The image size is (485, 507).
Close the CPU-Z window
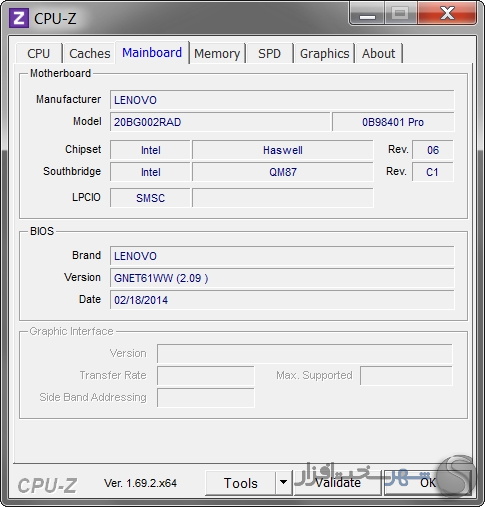(x=447, y=14)
